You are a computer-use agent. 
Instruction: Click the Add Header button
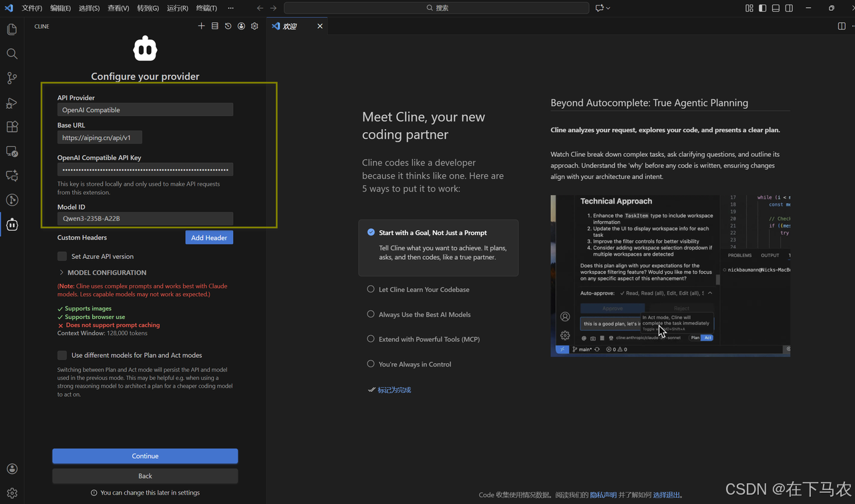click(209, 238)
